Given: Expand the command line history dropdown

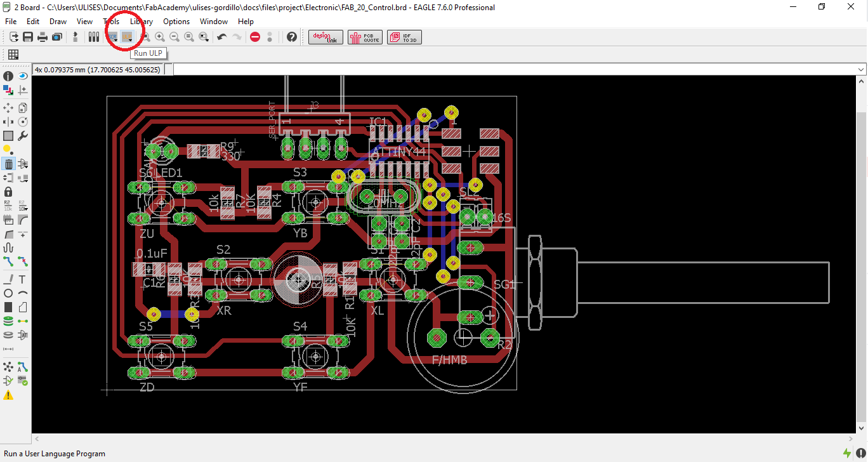Looking at the screenshot, I should (x=861, y=69).
